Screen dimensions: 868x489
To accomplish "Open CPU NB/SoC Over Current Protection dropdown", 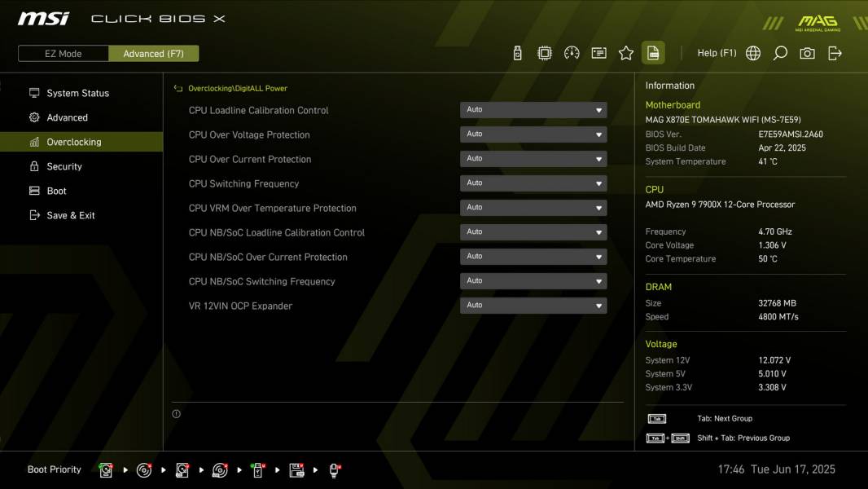I will [533, 256].
